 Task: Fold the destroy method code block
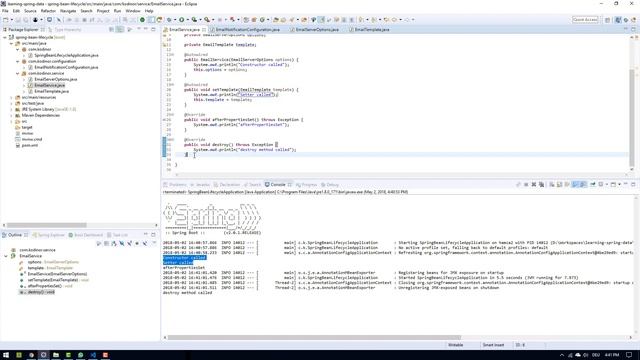[x=172, y=140]
